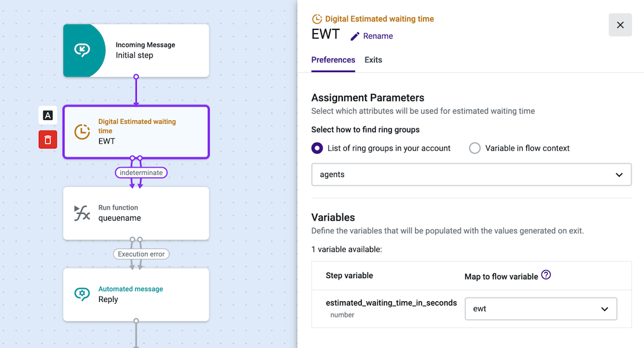
Task: Select 'List of ring groups in your account'
Action: pyautogui.click(x=381, y=148)
